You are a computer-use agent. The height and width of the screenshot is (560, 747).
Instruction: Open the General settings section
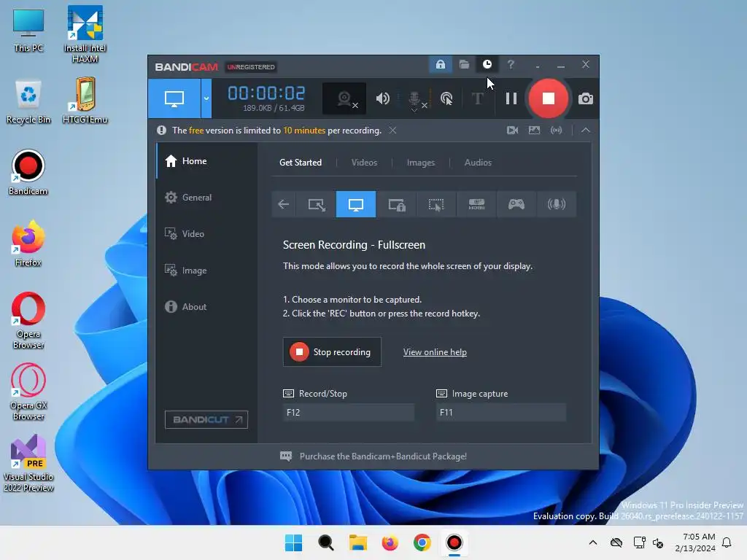click(x=206, y=197)
